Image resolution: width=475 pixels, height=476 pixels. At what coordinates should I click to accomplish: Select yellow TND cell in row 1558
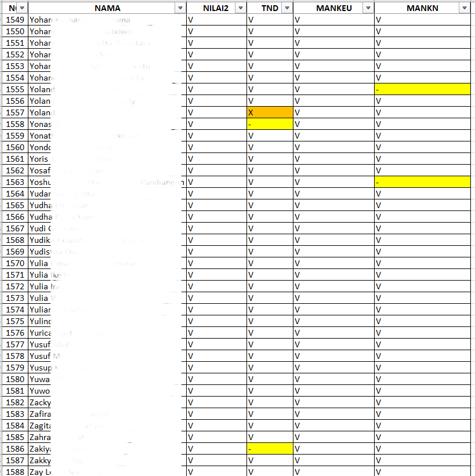point(270,124)
